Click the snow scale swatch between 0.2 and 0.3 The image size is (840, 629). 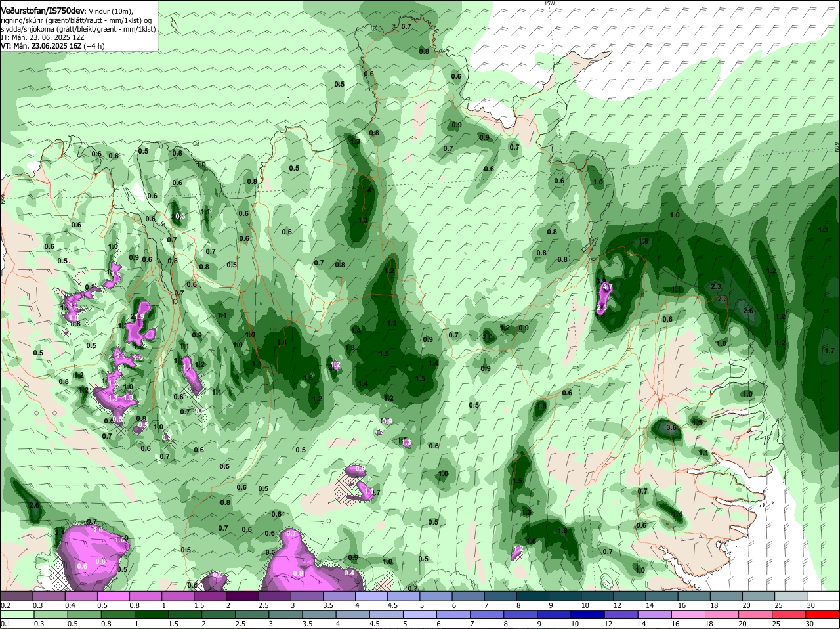tap(17, 596)
